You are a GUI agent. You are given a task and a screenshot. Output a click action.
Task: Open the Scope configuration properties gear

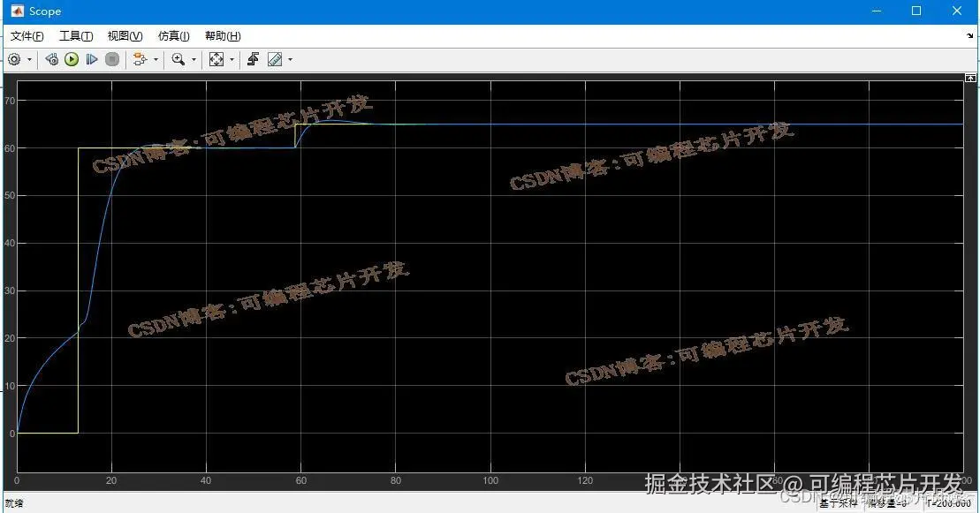(x=14, y=59)
